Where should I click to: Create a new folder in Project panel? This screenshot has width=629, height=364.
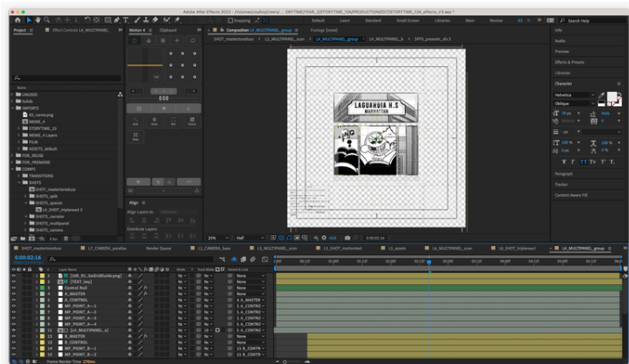tap(23, 239)
